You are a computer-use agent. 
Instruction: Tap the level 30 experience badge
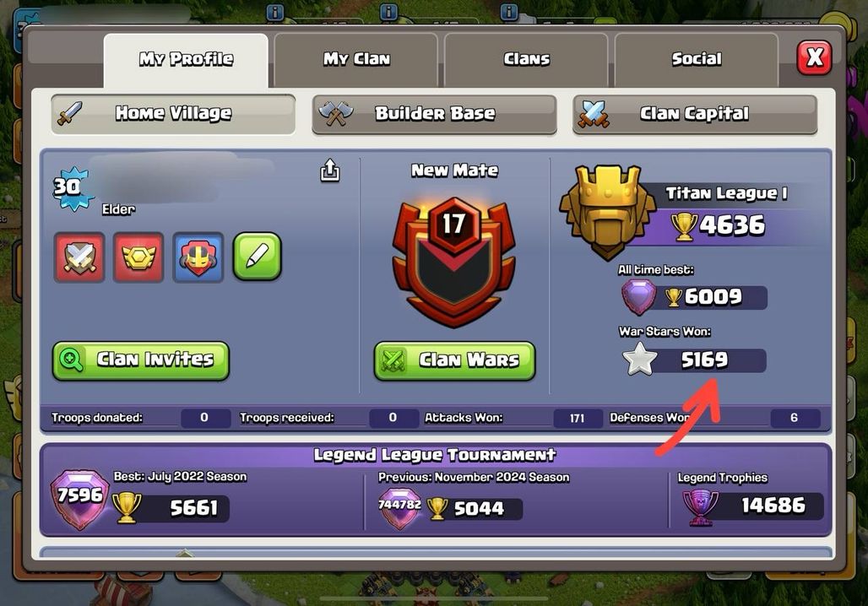(x=72, y=189)
